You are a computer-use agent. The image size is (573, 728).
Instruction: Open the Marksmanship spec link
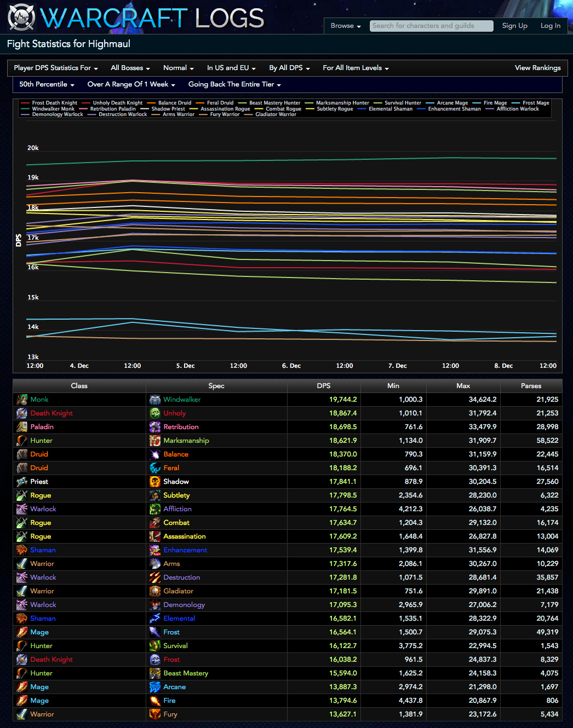pyautogui.click(x=186, y=441)
